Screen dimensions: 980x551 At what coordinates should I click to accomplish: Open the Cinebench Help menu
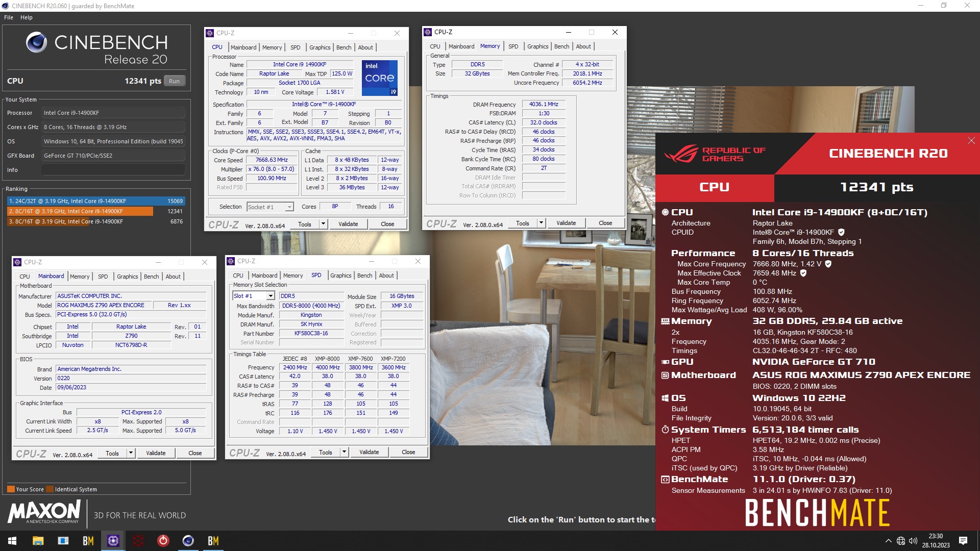(x=27, y=17)
